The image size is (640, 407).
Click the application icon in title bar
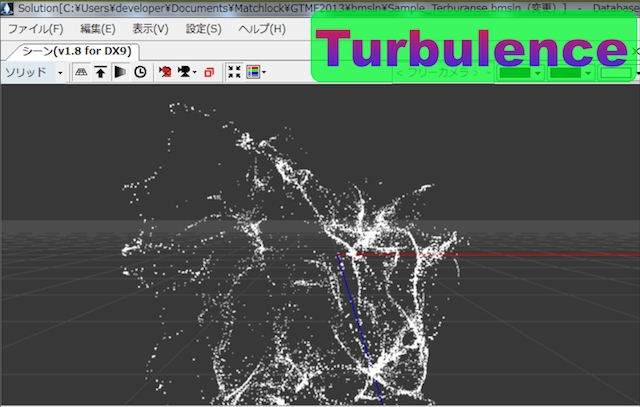point(7,8)
